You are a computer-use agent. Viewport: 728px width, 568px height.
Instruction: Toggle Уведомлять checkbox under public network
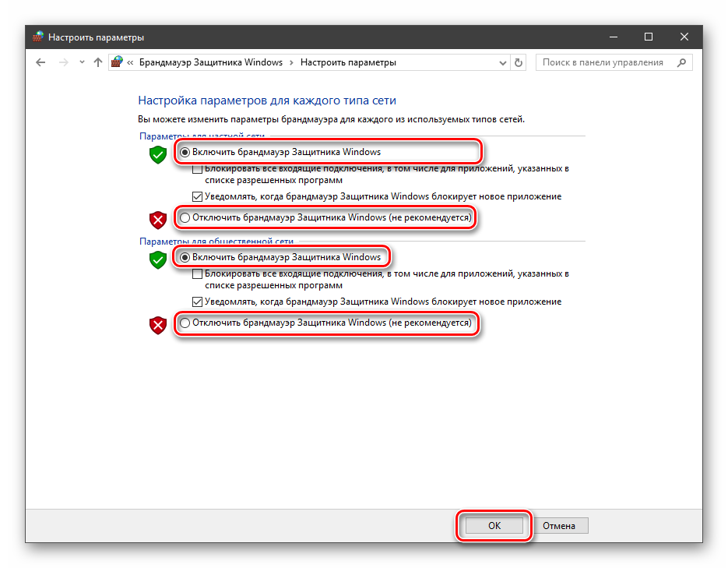coord(197,302)
